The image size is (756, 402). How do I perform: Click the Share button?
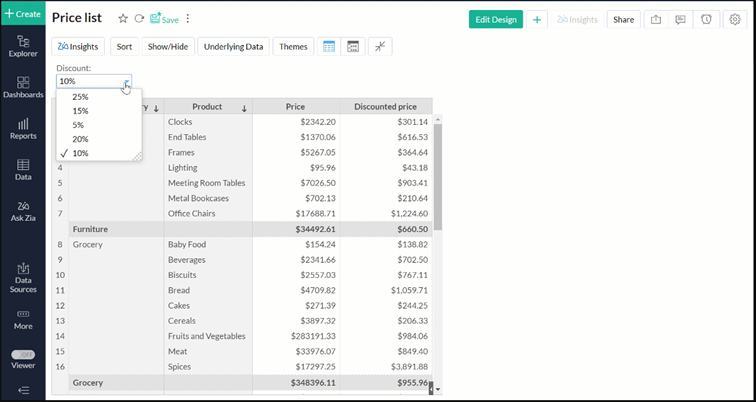tap(623, 19)
